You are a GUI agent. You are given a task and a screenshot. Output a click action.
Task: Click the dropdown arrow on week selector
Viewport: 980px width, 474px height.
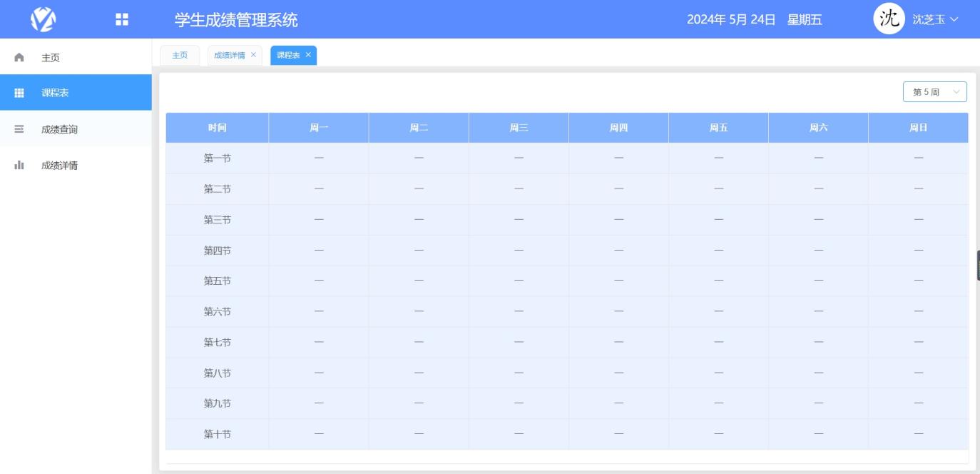click(956, 91)
